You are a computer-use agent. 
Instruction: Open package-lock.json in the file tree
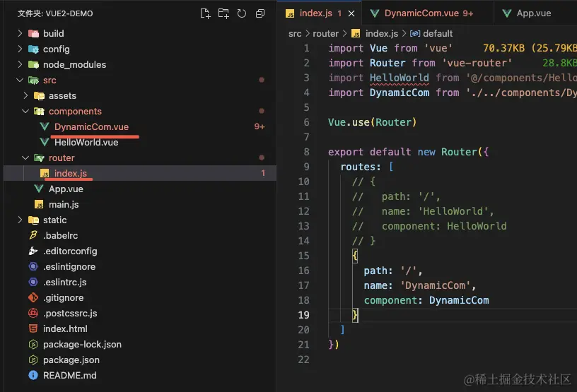click(82, 344)
